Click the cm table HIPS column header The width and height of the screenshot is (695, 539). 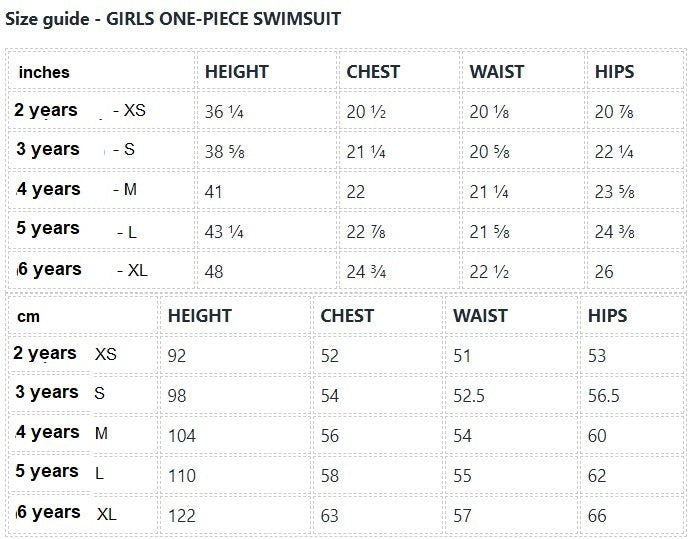click(x=607, y=316)
